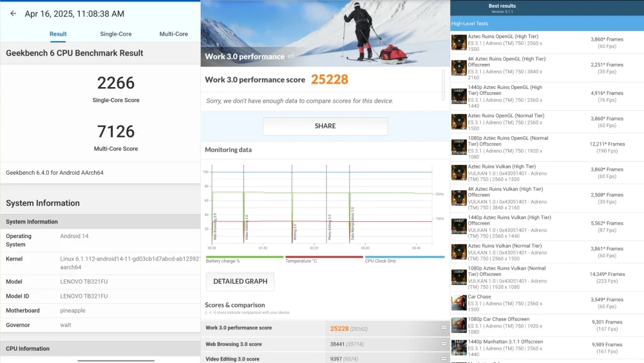The width and height of the screenshot is (644, 363).
Task: Open the DETAILED GRAPH button
Action: (x=240, y=282)
